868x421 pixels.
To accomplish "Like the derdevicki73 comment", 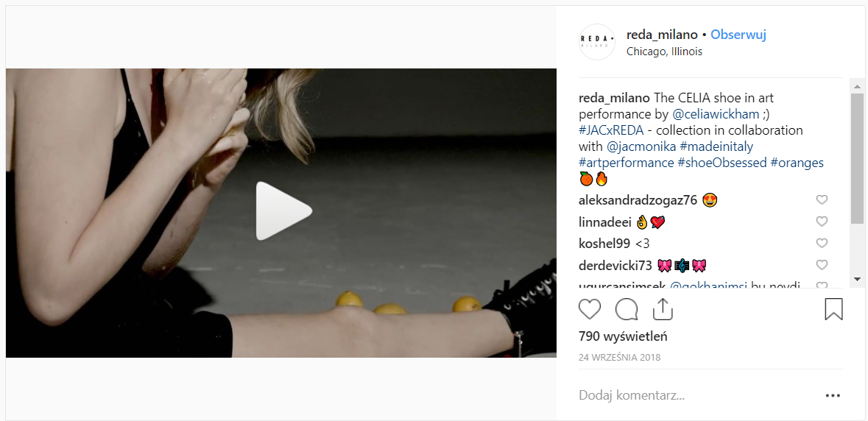I will pos(822,265).
